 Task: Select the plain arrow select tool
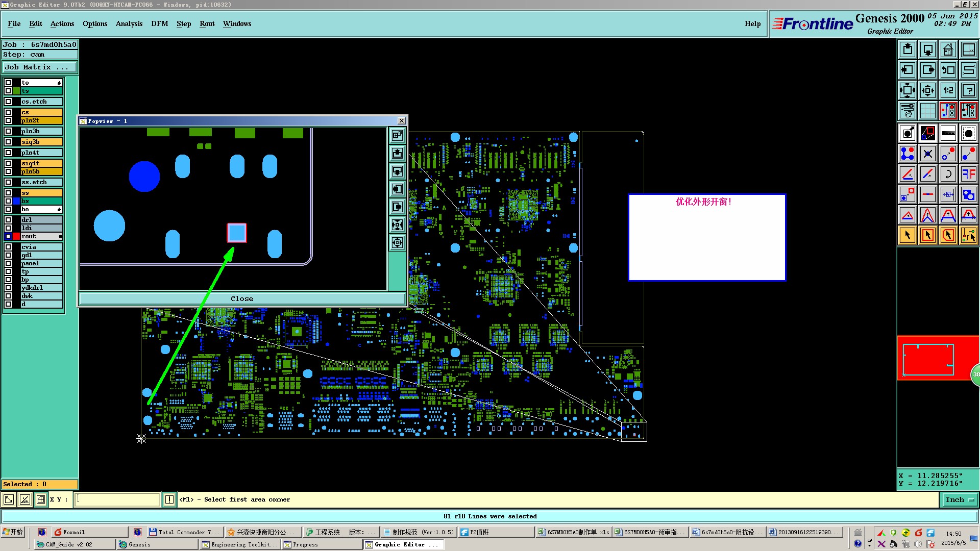click(908, 235)
